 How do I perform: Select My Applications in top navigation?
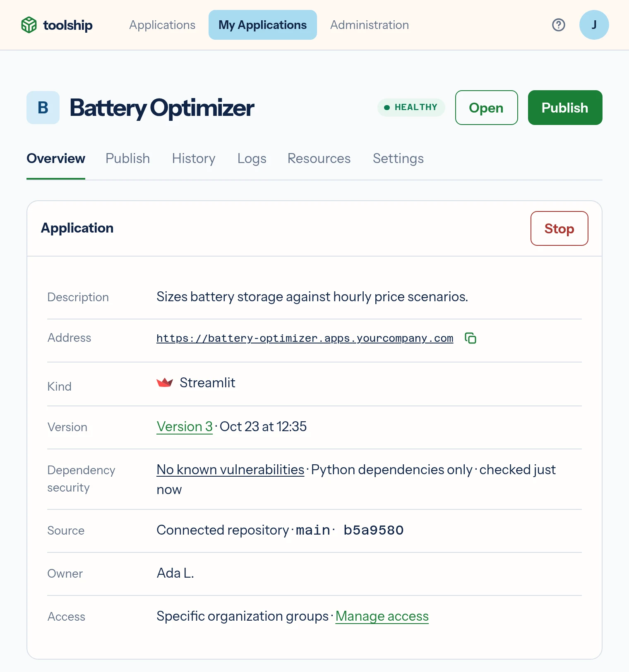pos(263,25)
